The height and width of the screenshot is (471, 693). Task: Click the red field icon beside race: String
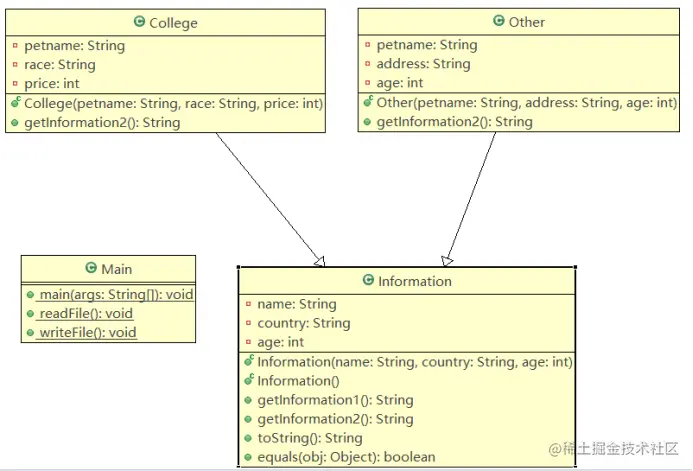click(15, 65)
